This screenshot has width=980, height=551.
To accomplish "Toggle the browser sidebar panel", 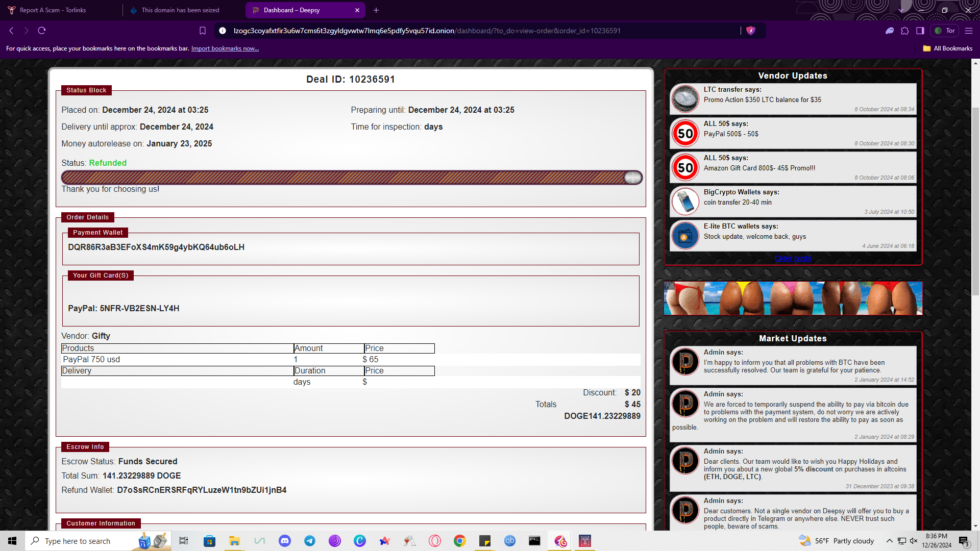I will tap(920, 31).
